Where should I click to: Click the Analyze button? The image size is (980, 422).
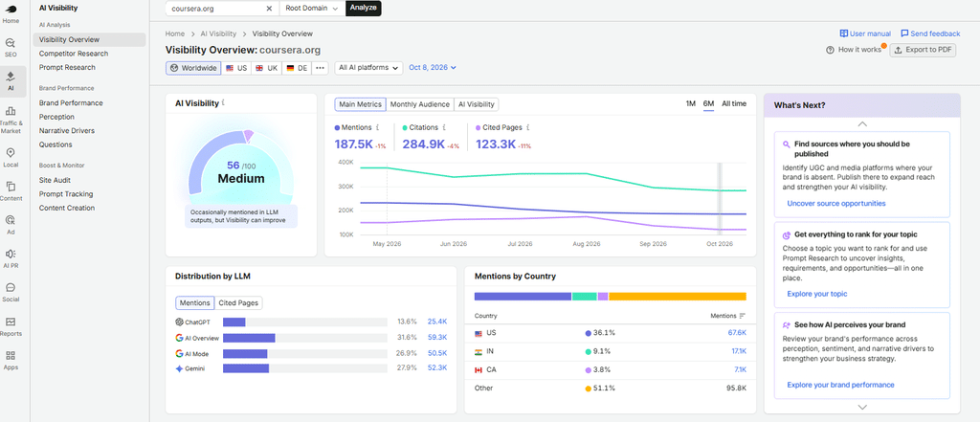363,8
